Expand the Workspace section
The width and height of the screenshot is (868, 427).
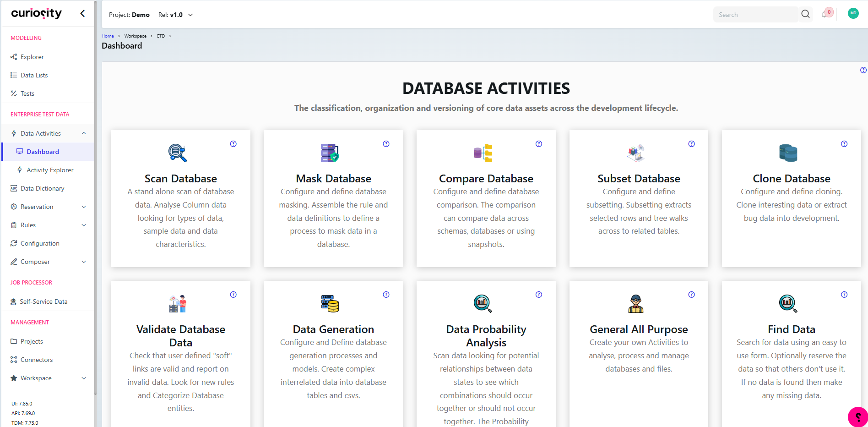pyautogui.click(x=36, y=378)
